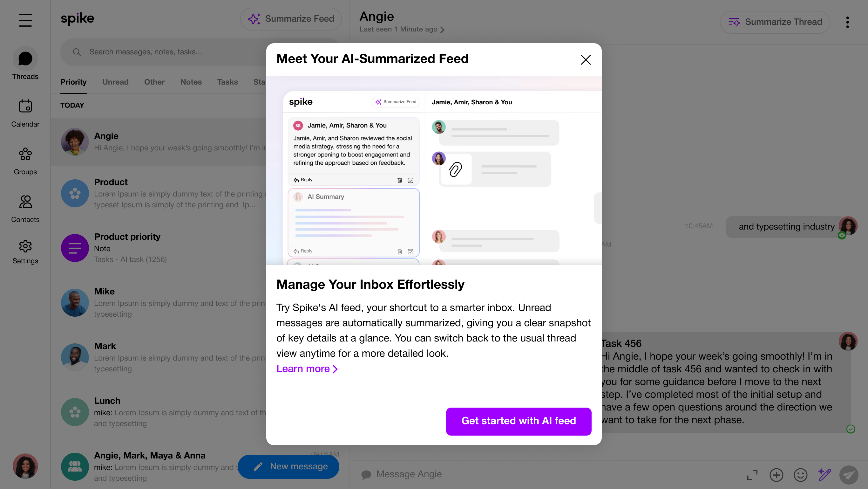Open Settings gear in sidebar
Viewport: 868px width, 489px height.
(x=25, y=251)
